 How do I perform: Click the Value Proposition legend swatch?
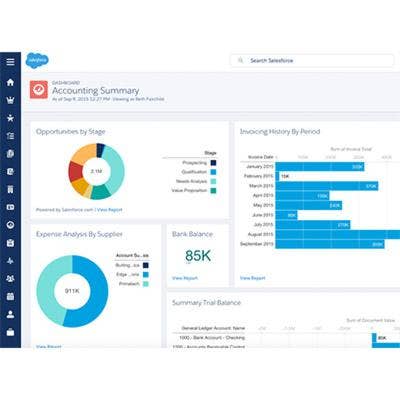click(213, 191)
